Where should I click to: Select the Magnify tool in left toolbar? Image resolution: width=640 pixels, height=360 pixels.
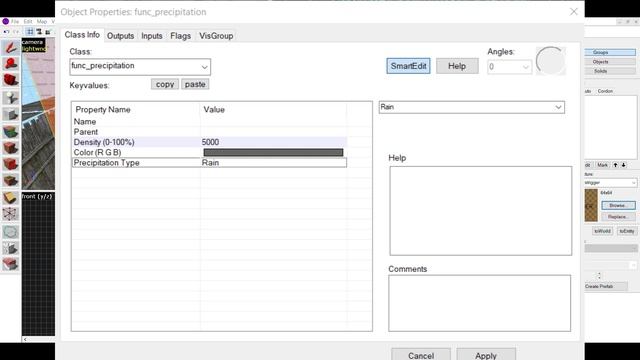click(x=10, y=64)
